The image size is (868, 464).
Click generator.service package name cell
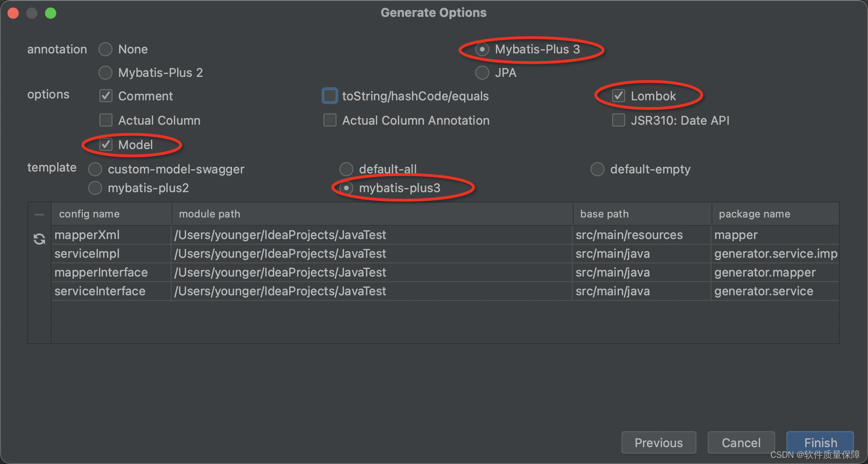tap(775, 291)
